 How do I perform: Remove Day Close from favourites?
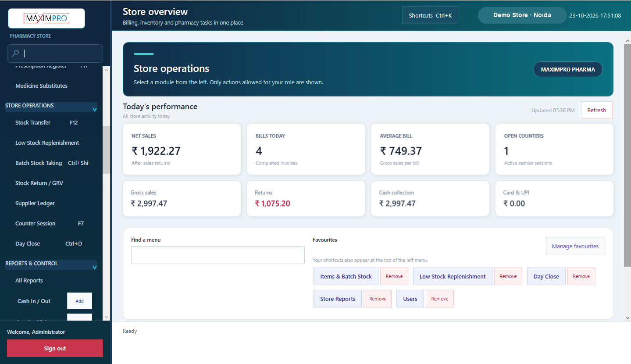(x=581, y=276)
